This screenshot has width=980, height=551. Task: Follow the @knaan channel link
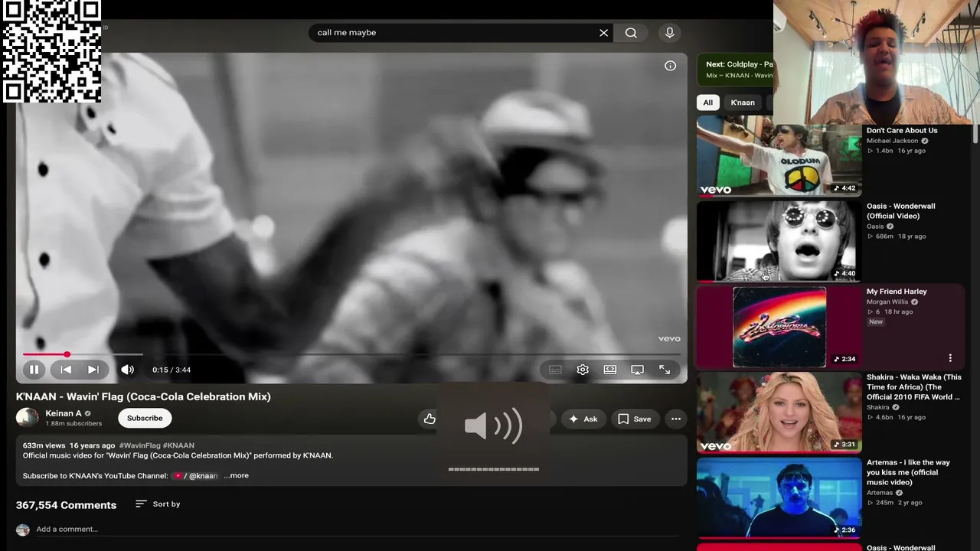click(197, 475)
